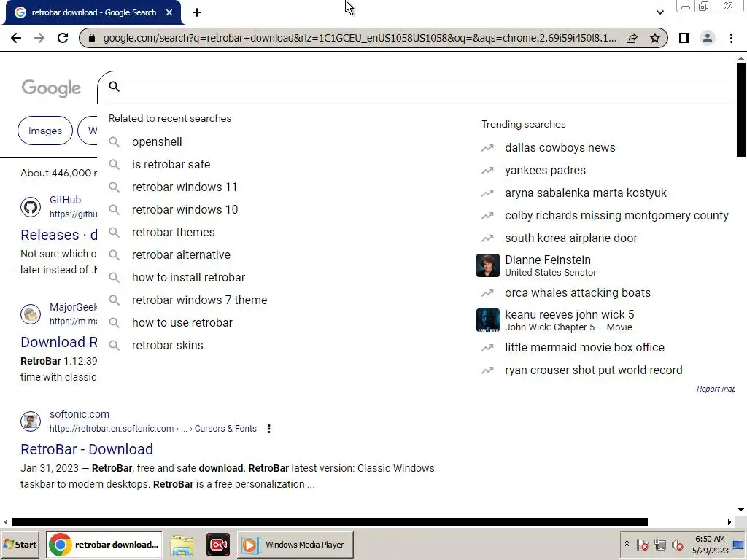Open trending ryan crouser shot put record

(594, 370)
